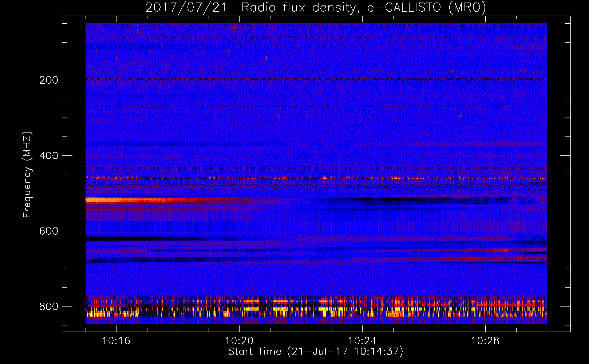Click the 10:20 time tick label
Viewport: 589px width, 364px height.
(239, 341)
